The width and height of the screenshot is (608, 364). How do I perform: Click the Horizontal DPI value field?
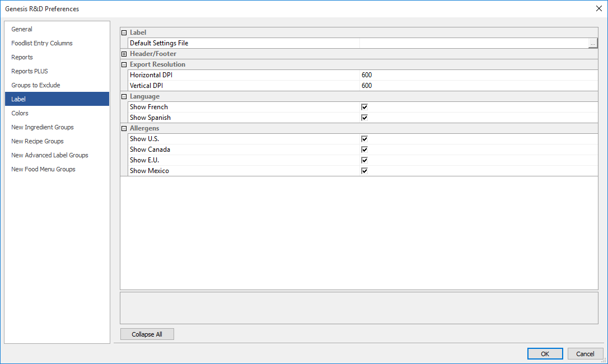point(479,75)
